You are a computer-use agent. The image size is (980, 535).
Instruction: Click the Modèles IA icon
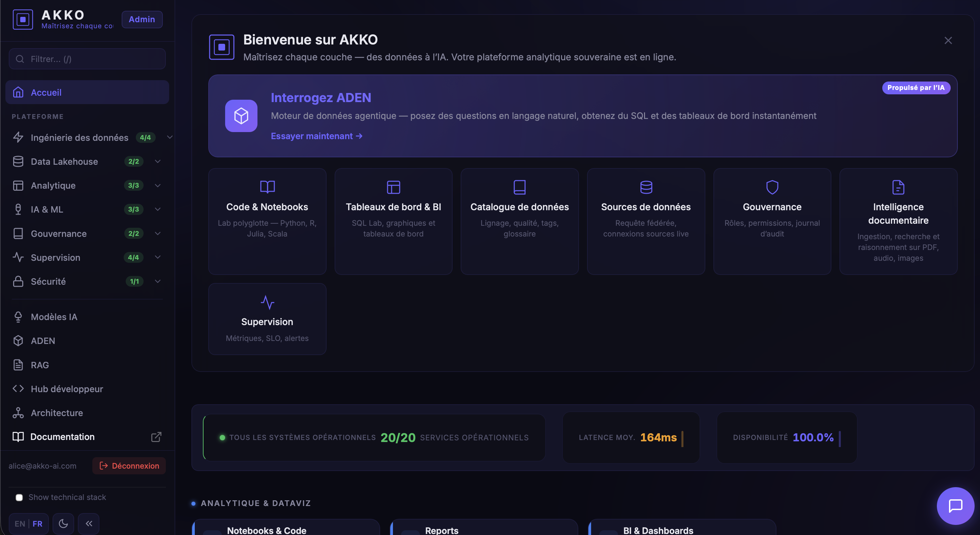(18, 317)
